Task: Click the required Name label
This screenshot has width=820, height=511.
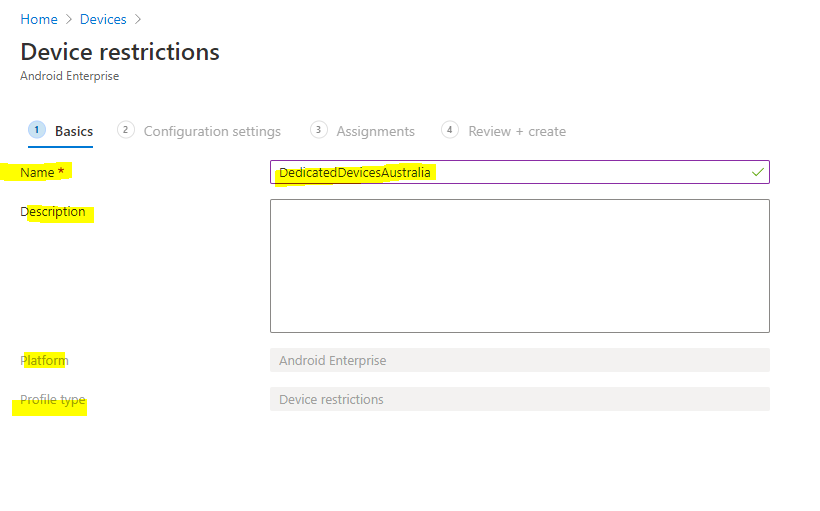Action: pyautogui.click(x=38, y=173)
